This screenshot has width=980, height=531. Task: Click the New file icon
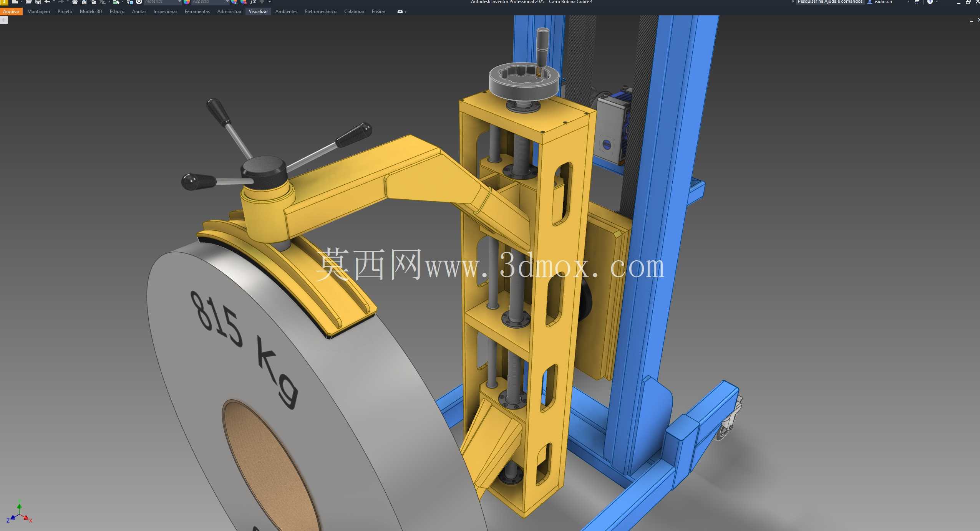[15, 2]
